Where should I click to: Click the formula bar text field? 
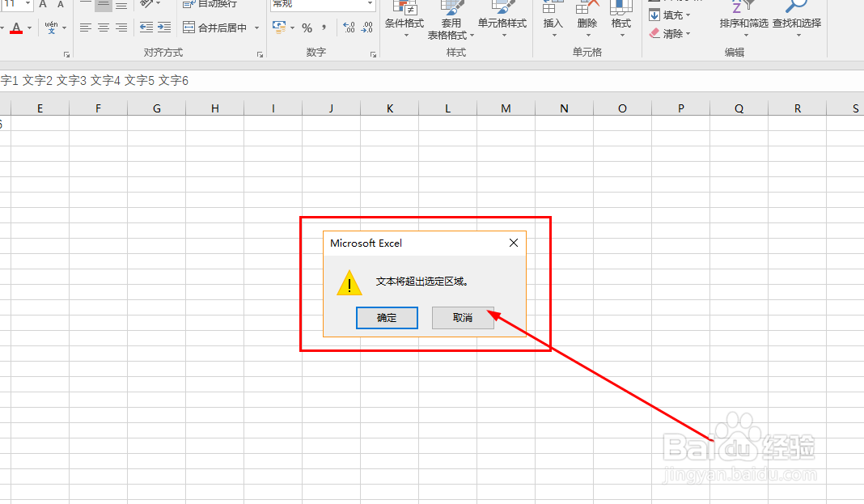(x=432, y=80)
